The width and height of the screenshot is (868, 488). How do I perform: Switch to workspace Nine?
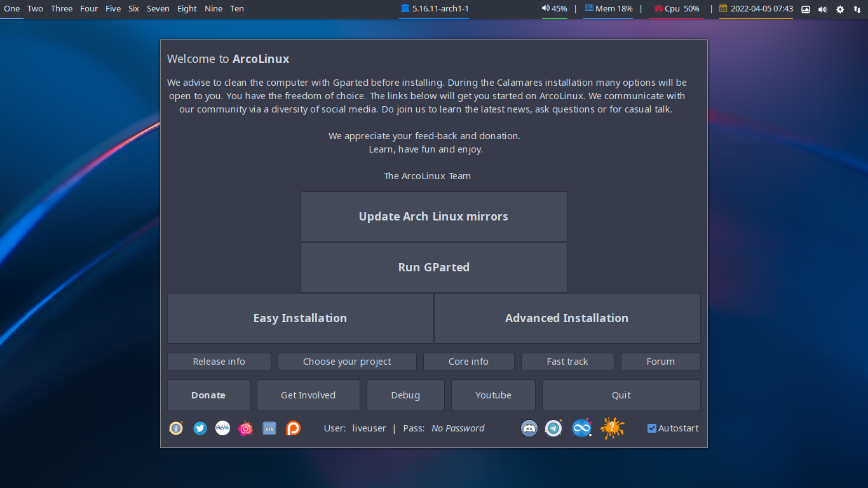tap(214, 9)
